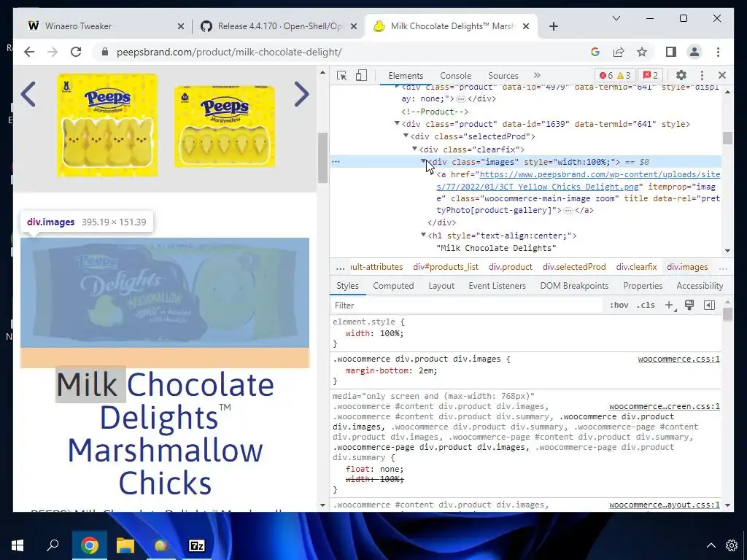
Task: Expand the collapsed product 4979 node
Action: 397,87
